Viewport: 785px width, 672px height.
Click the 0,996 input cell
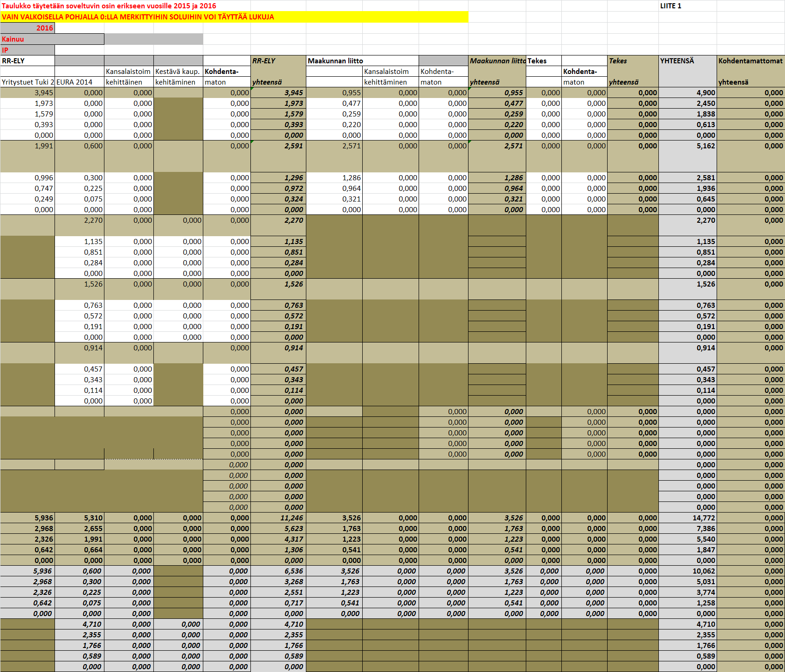click(27, 177)
